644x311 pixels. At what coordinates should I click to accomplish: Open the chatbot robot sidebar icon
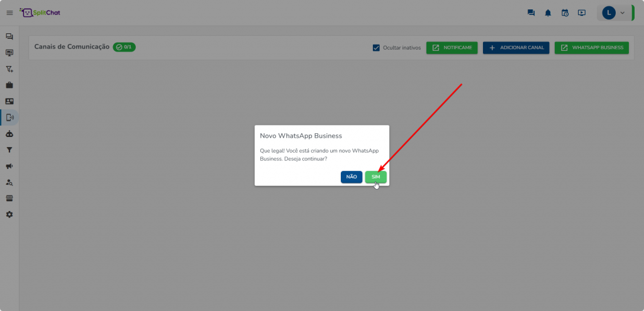(x=9, y=134)
